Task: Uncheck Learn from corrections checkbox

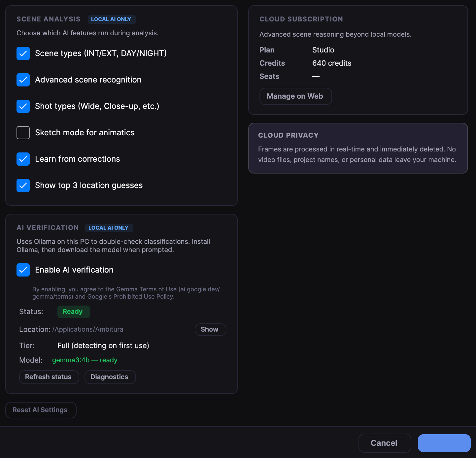Action: pos(23,159)
